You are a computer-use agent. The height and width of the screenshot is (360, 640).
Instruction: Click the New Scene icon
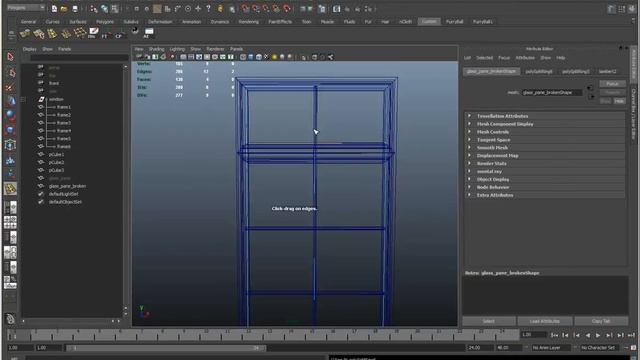point(54,9)
